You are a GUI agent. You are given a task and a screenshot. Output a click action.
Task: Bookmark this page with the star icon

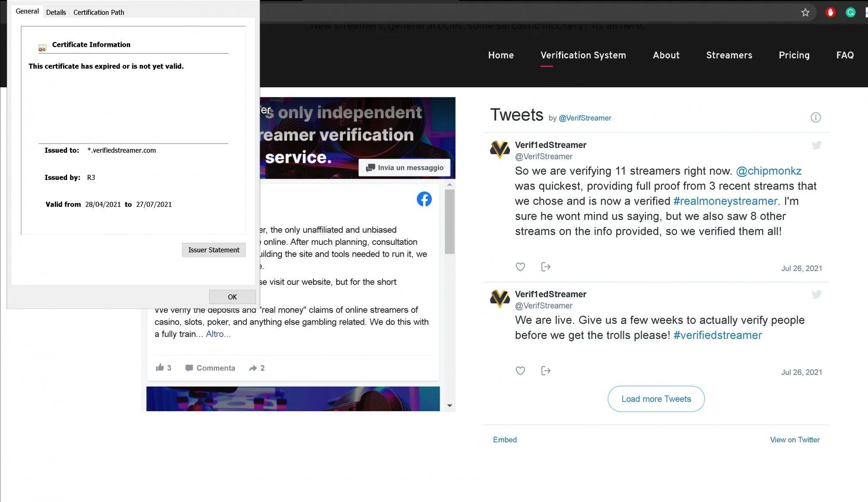(x=805, y=12)
